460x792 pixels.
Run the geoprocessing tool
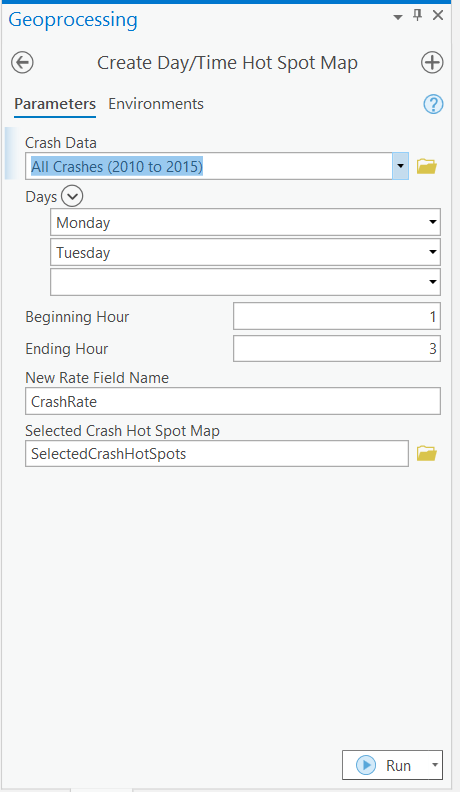pos(386,765)
